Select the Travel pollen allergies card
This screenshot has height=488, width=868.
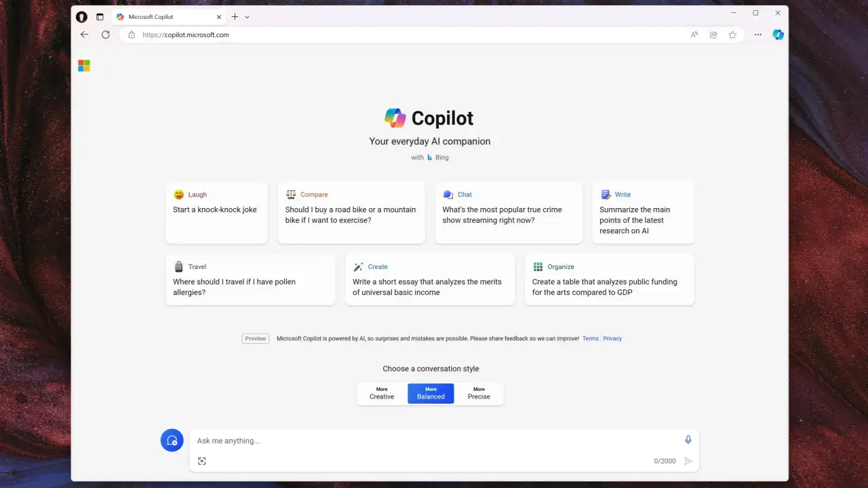[250, 280]
